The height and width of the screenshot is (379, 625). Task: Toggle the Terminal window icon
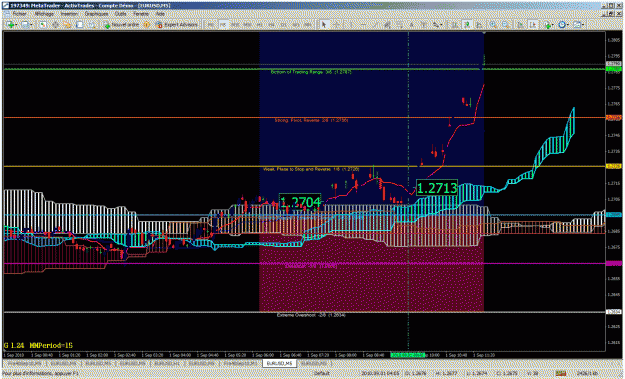(x=79, y=25)
